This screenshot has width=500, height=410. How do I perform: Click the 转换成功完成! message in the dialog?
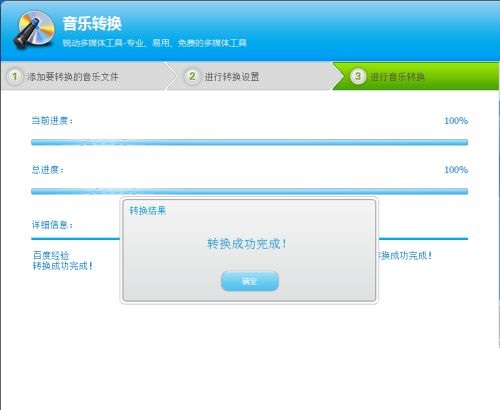point(247,244)
